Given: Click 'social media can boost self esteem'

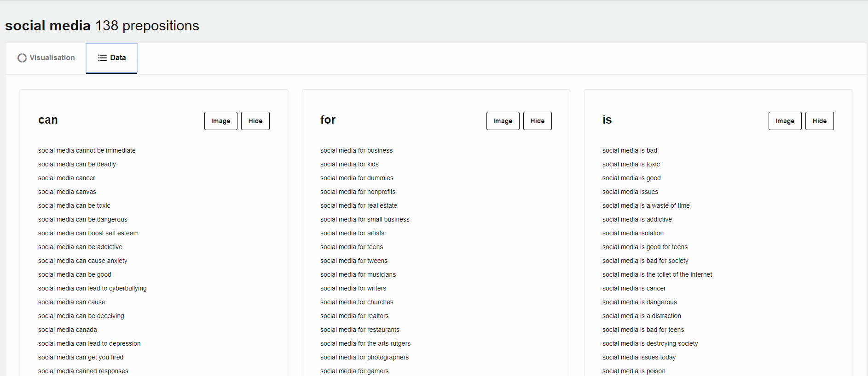Looking at the screenshot, I should coord(88,234).
